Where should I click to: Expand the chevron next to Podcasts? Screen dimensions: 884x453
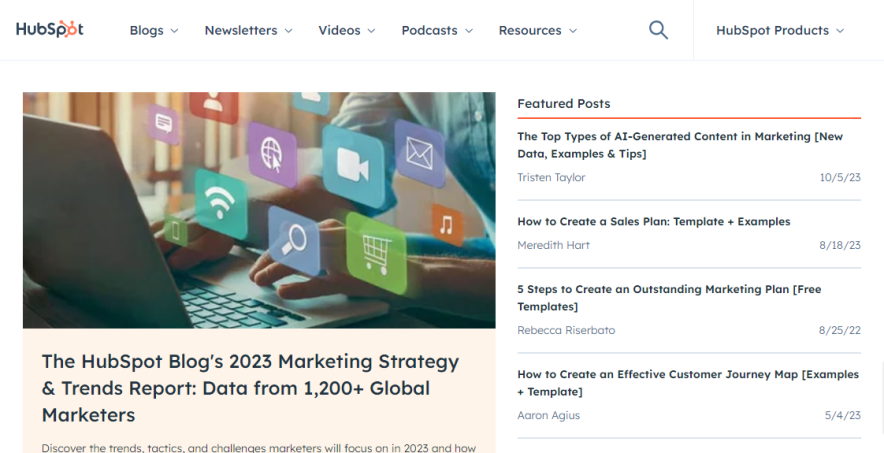[x=468, y=31]
